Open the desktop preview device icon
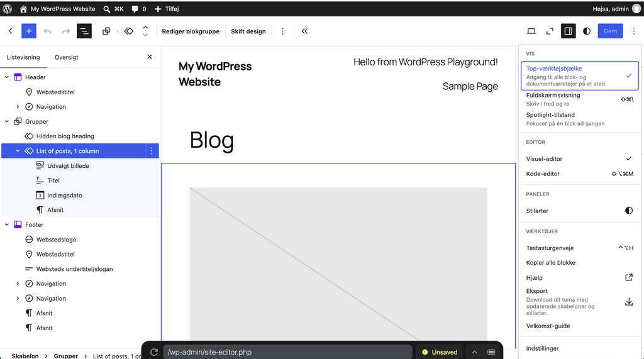 531,31
